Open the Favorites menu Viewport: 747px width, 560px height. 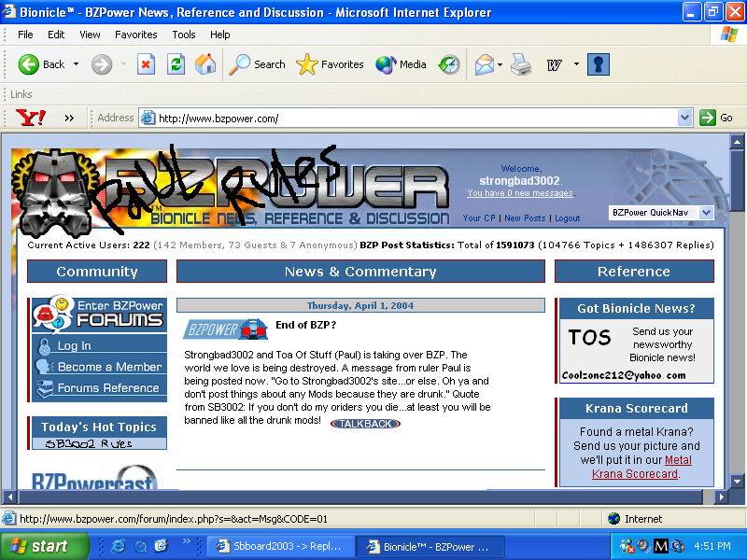135,35
